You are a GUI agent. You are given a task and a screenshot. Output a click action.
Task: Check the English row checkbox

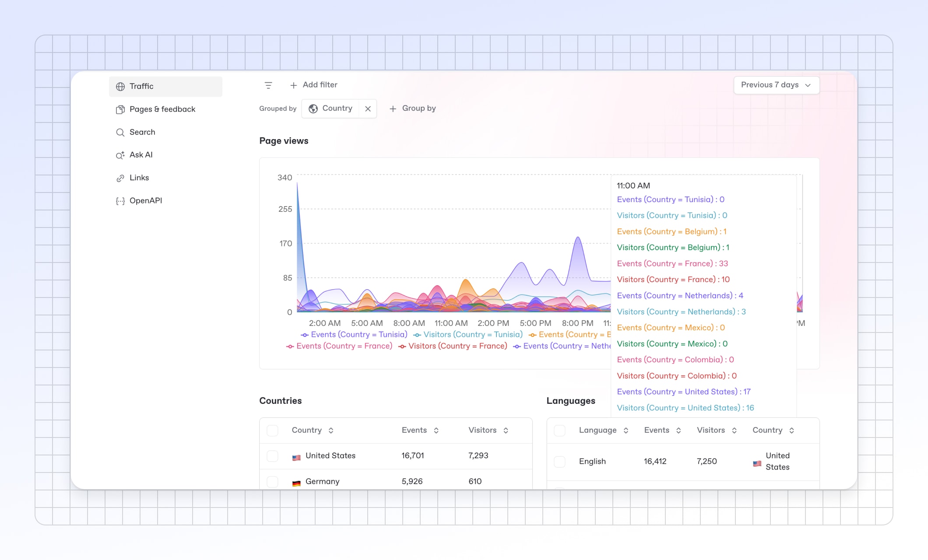point(559,462)
